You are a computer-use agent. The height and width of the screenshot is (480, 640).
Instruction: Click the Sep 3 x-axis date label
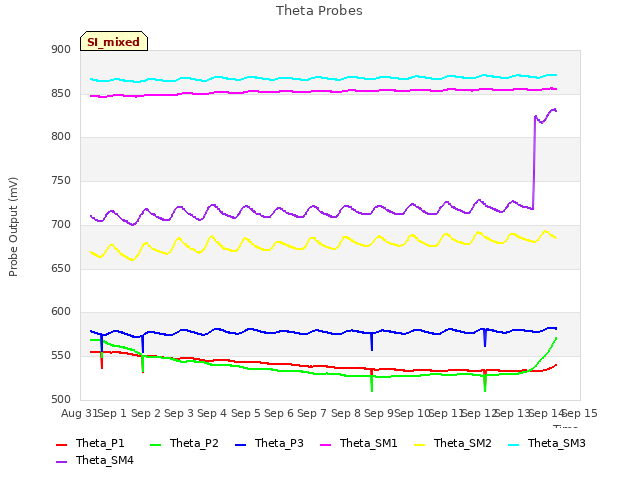179,413
